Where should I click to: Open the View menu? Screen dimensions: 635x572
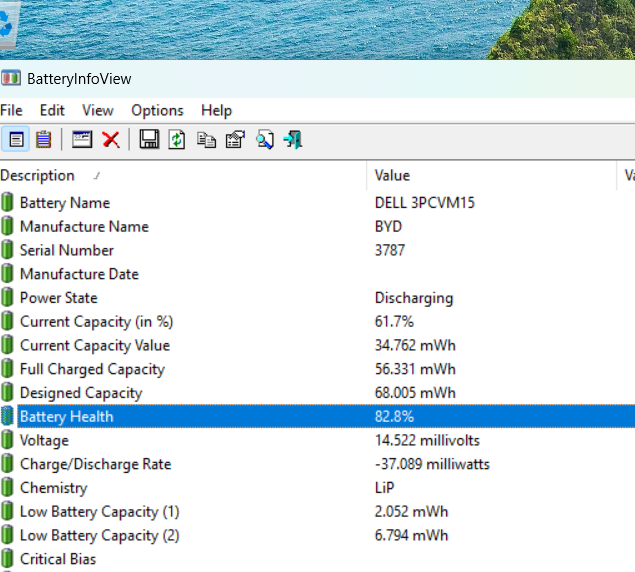[98, 110]
